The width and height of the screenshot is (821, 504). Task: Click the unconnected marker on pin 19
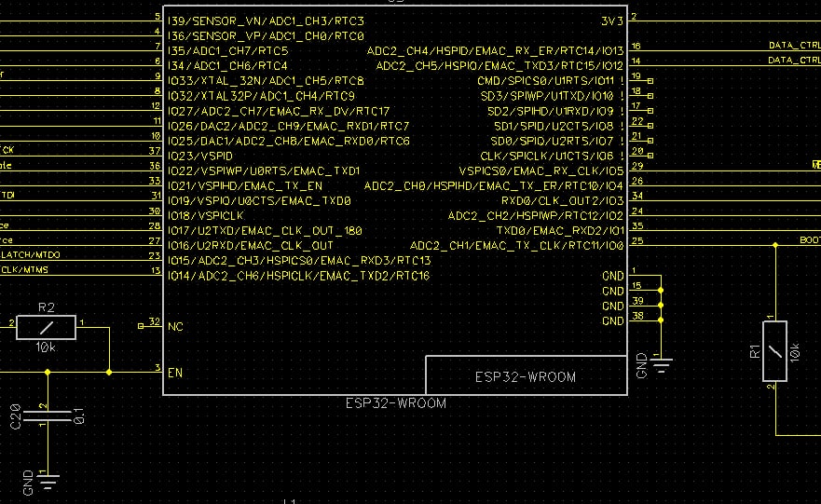click(650, 81)
